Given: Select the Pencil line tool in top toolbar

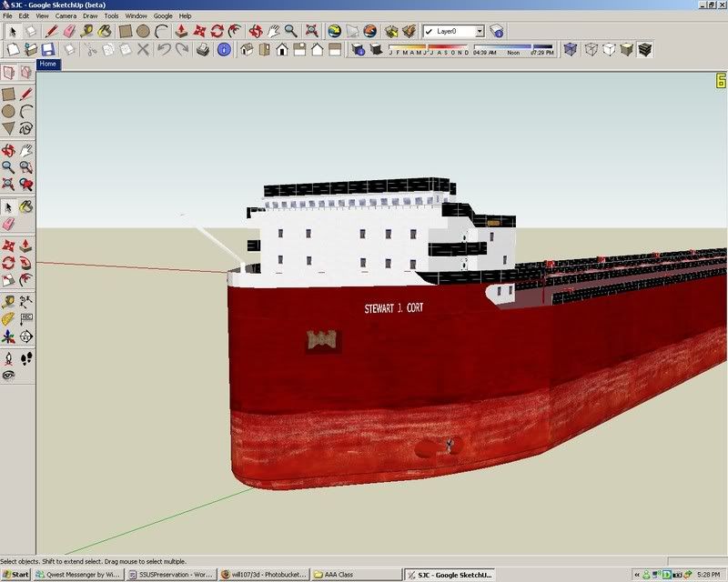Looking at the screenshot, I should [x=51, y=31].
